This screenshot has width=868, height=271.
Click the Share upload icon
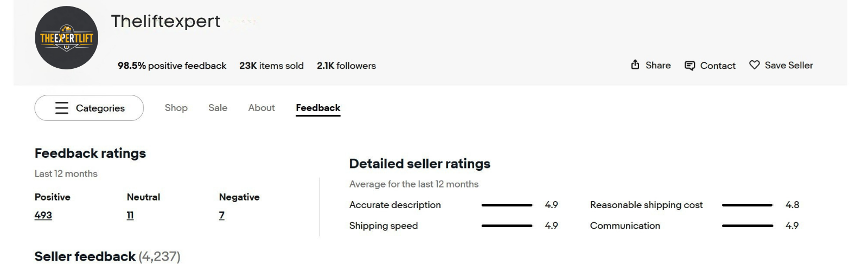pos(635,65)
